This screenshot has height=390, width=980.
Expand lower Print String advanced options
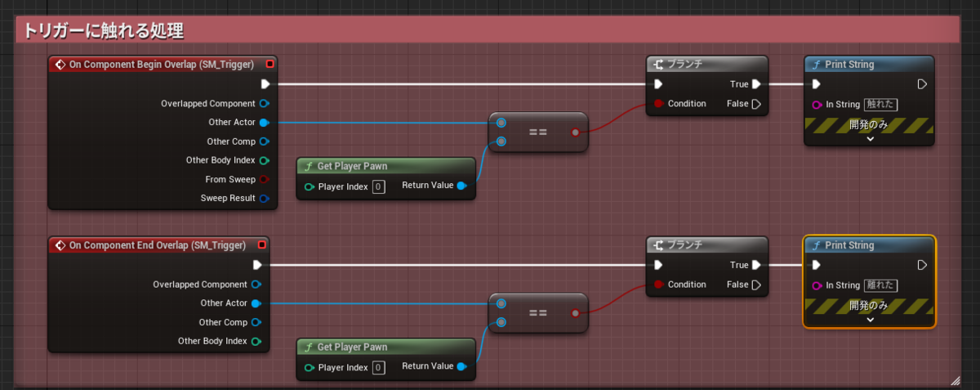[870, 320]
